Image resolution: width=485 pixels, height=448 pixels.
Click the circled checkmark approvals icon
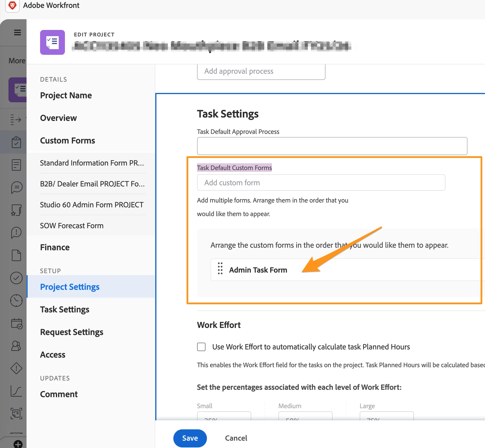tap(16, 278)
